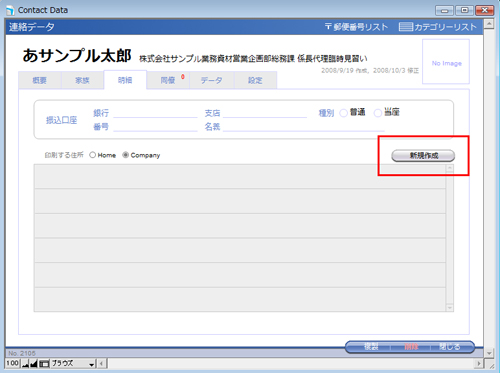Click the window scrollbar down arrow

(x=489, y=353)
